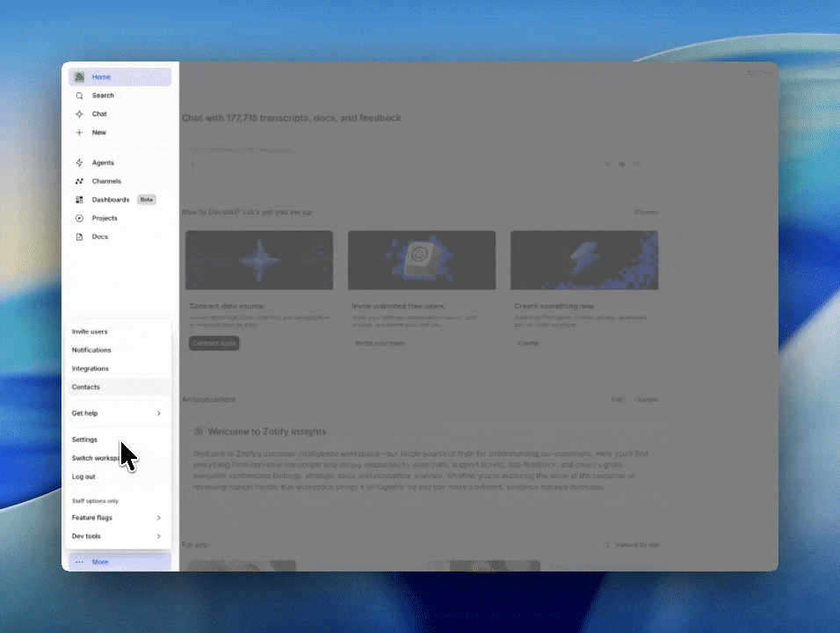Select Invite users from the menu
This screenshot has height=633, width=840.
118,331
